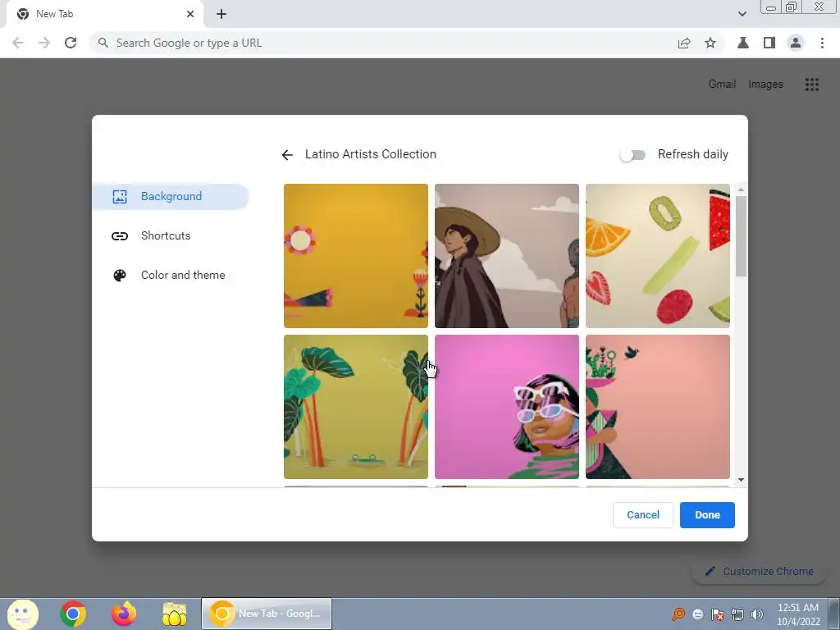Go back to background collections list

point(287,155)
